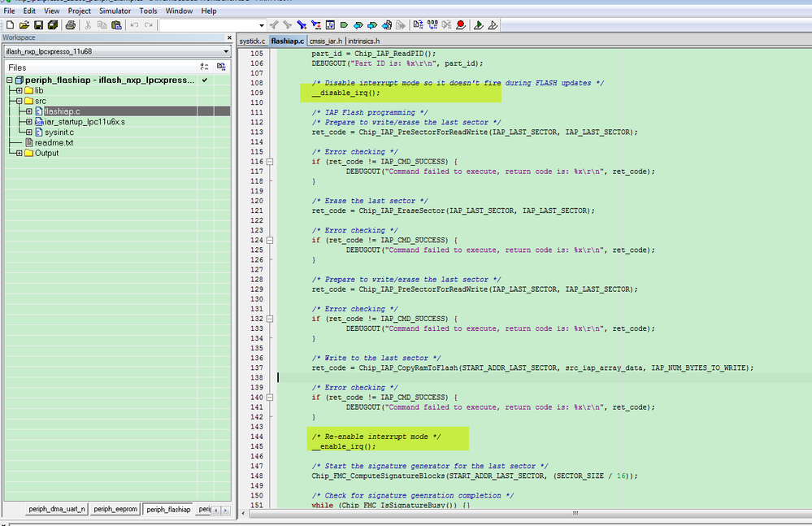The width and height of the screenshot is (812, 526).
Task: Click the Make build icon
Action: [x=432, y=25]
